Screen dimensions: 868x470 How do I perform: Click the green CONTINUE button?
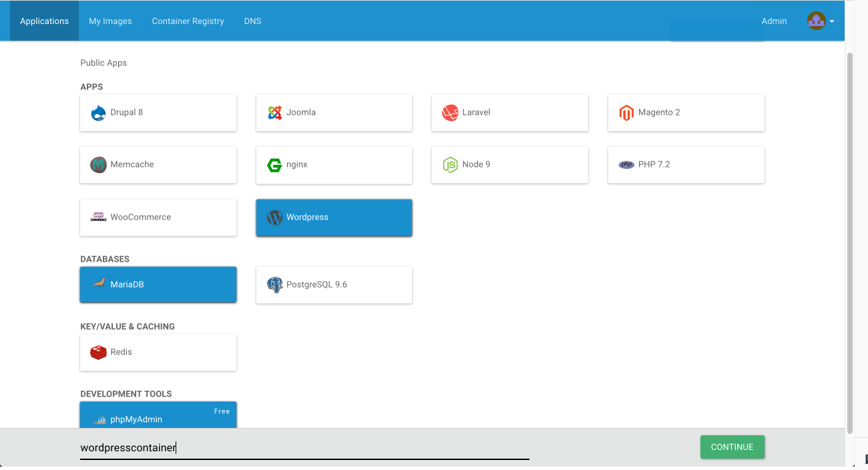coord(732,447)
